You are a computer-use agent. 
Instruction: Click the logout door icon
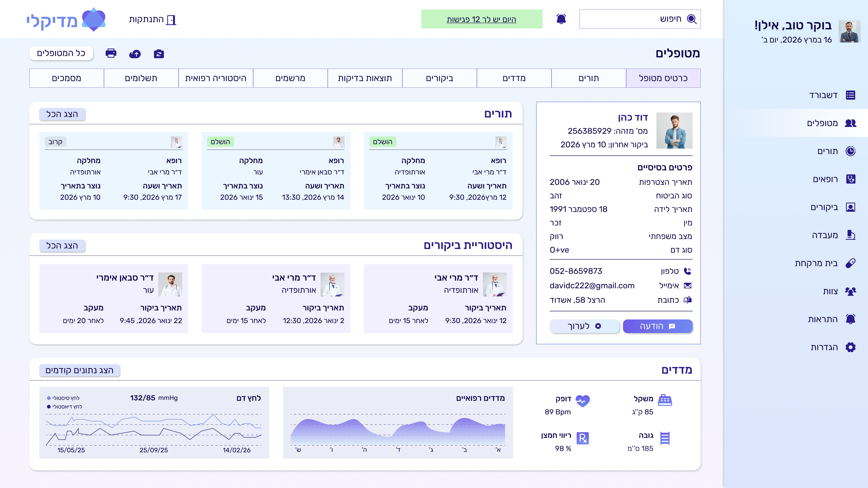[171, 20]
